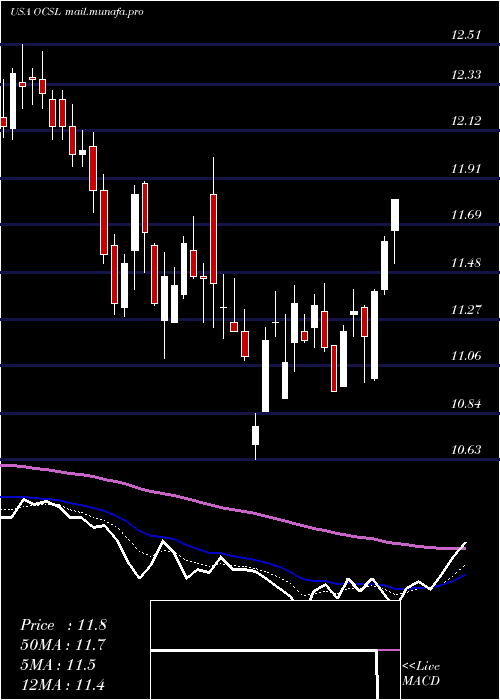Click the 'USA OCSL mail.munafa.pro' chart title
Image resolution: width=500 pixels, height=700 pixels.
77,12
